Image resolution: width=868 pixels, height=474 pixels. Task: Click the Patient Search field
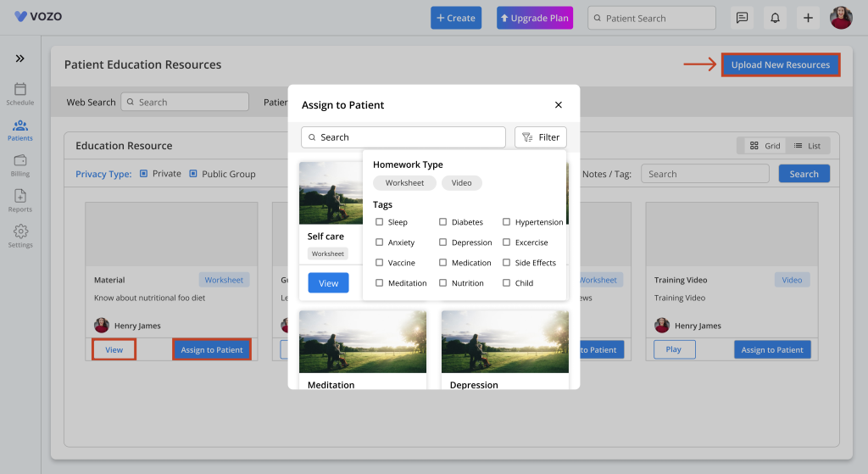(651, 18)
